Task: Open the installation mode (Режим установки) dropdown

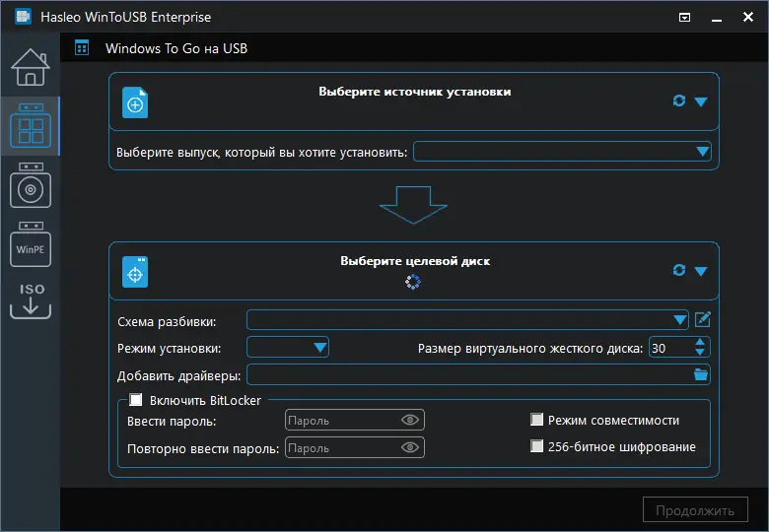Action: tap(288, 348)
